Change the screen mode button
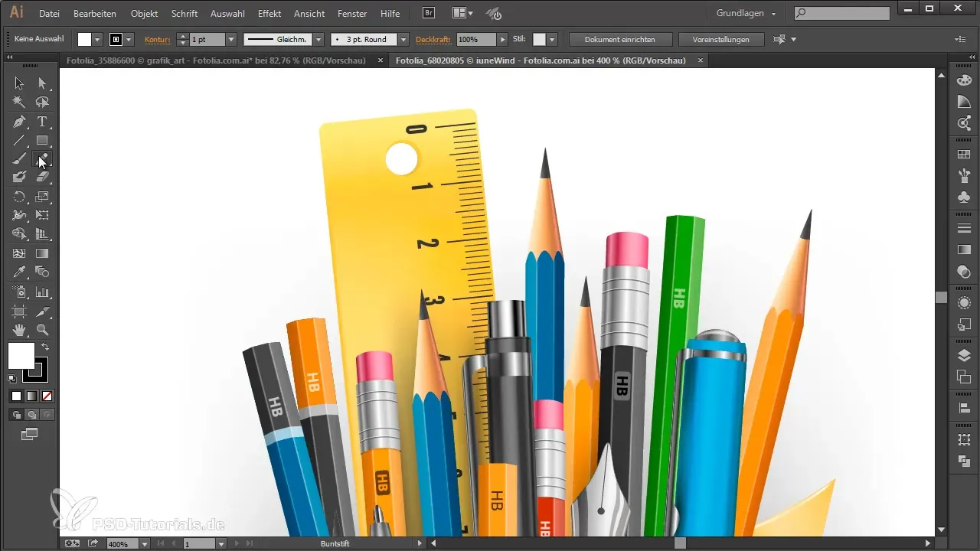The image size is (980, 551). (29, 435)
